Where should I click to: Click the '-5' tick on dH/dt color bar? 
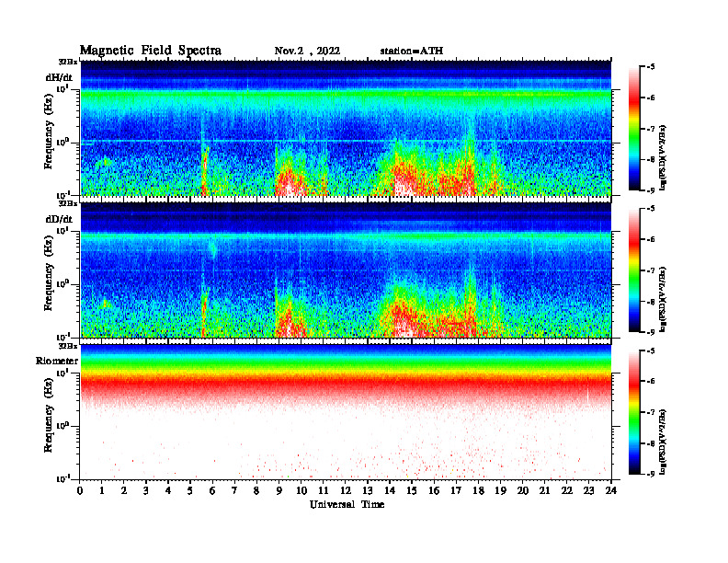click(651, 67)
